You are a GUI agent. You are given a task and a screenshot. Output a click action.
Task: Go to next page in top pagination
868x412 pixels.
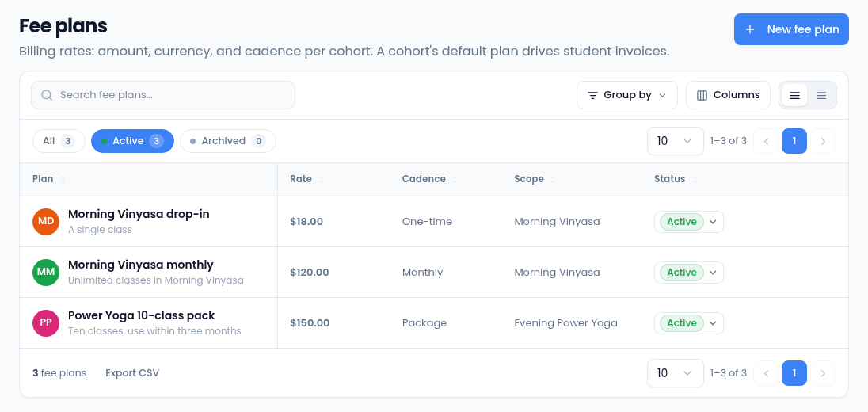(x=823, y=141)
